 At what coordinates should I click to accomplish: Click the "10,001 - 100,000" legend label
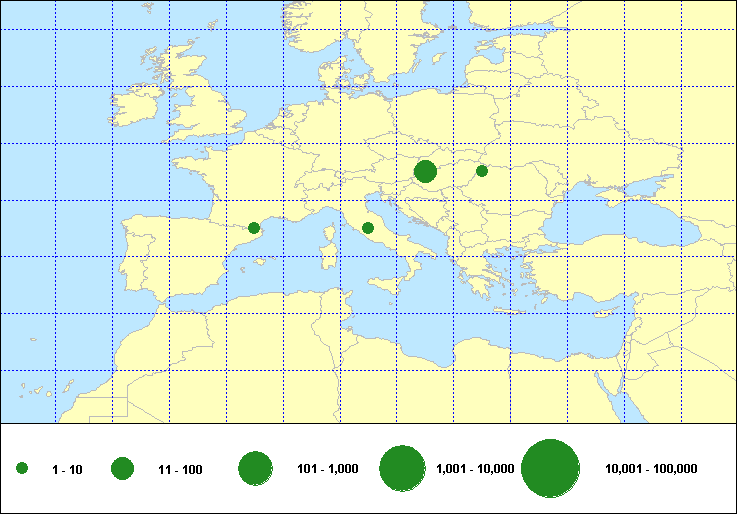pyautogui.click(x=651, y=469)
